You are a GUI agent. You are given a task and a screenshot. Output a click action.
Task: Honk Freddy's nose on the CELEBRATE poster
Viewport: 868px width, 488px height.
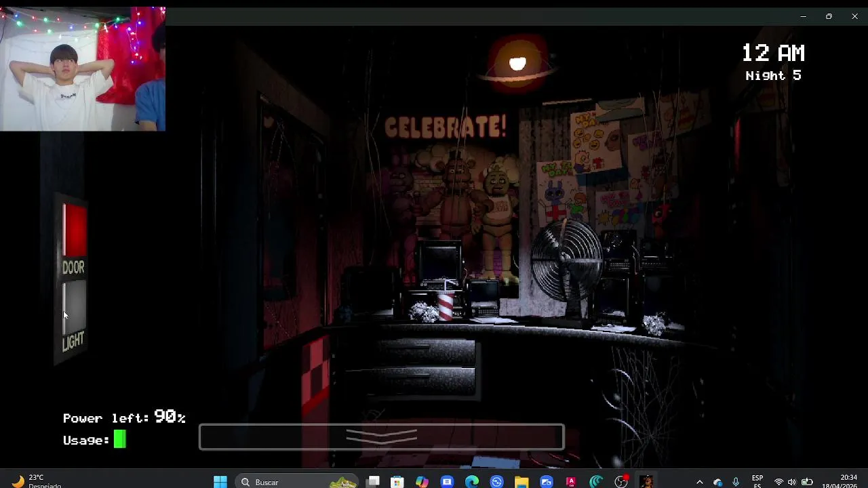(x=458, y=171)
